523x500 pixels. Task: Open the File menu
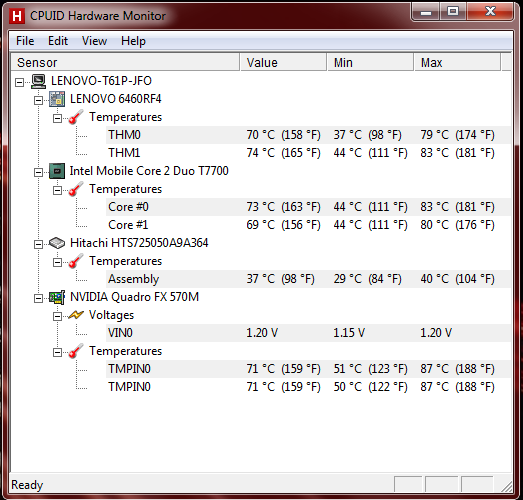[25, 41]
